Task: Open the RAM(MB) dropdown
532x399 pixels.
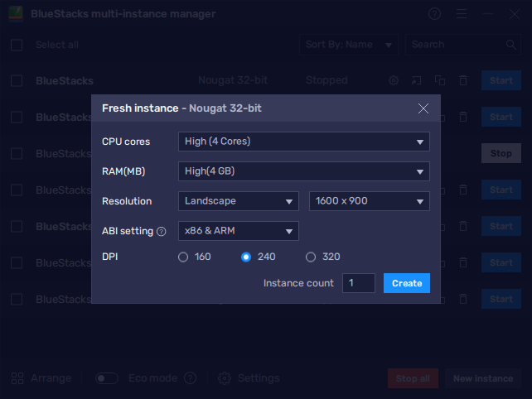Action: (303, 171)
